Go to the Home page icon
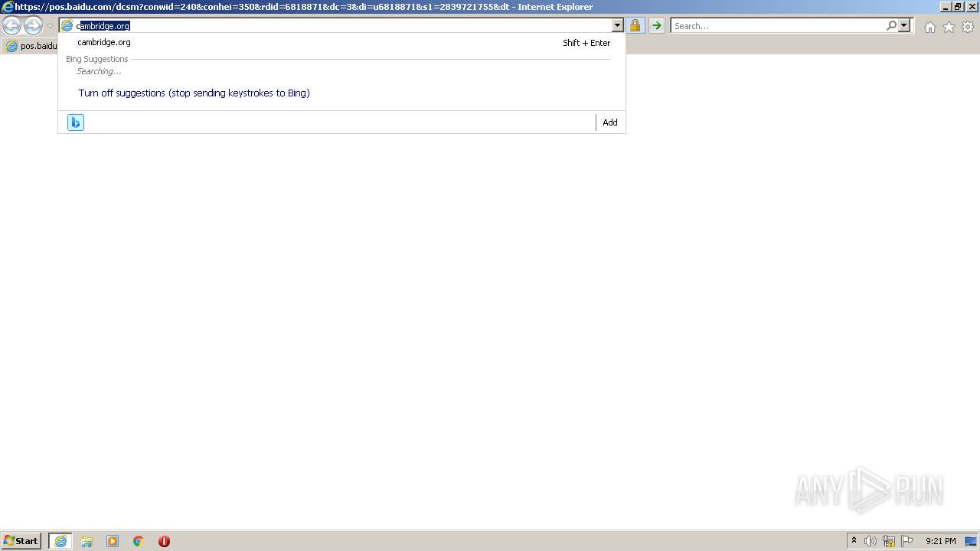 (929, 27)
